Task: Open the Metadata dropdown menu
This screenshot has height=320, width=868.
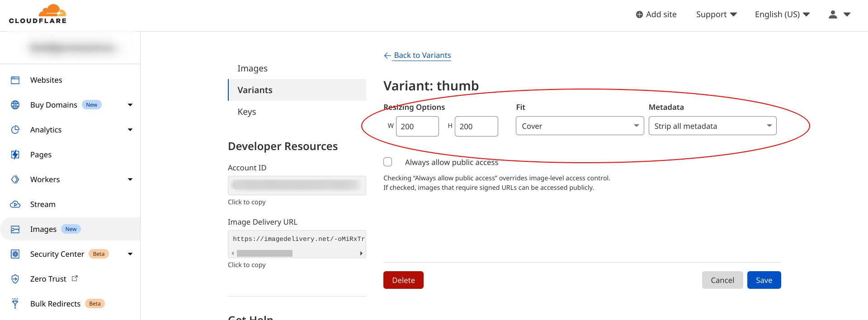Action: 712,126
